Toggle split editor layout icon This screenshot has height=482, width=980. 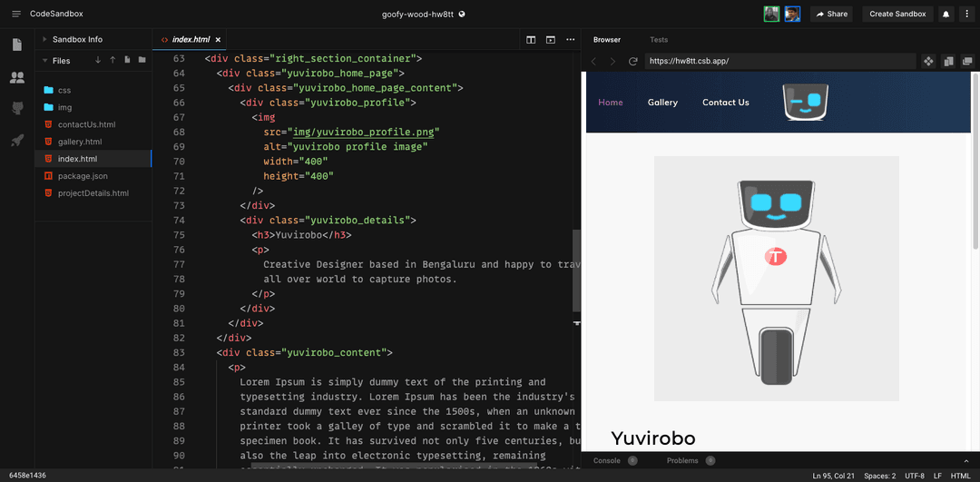532,40
